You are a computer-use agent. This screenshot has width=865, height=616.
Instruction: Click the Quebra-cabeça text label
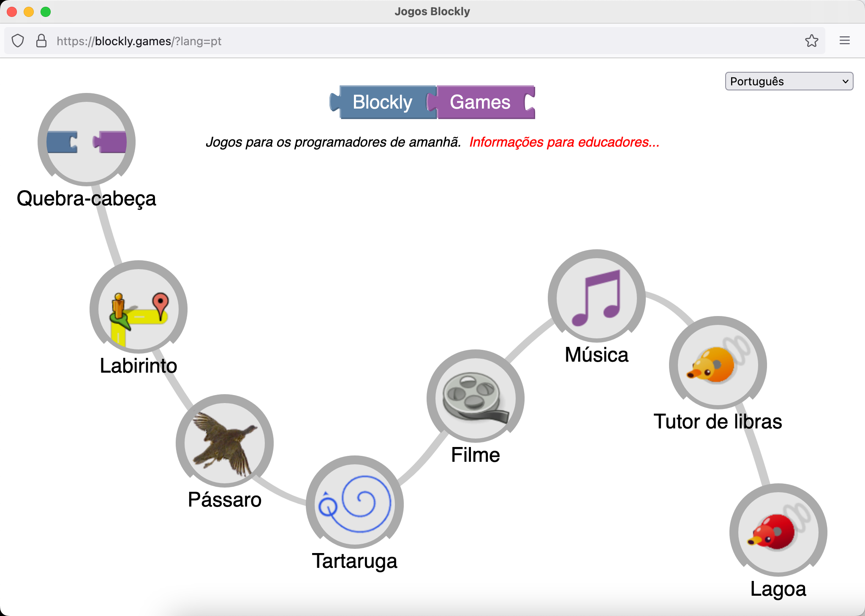[86, 199]
